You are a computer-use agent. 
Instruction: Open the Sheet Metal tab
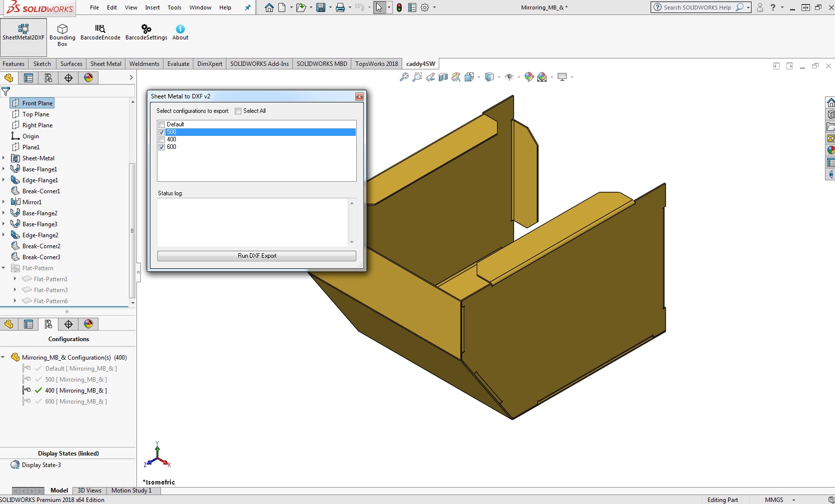(105, 64)
